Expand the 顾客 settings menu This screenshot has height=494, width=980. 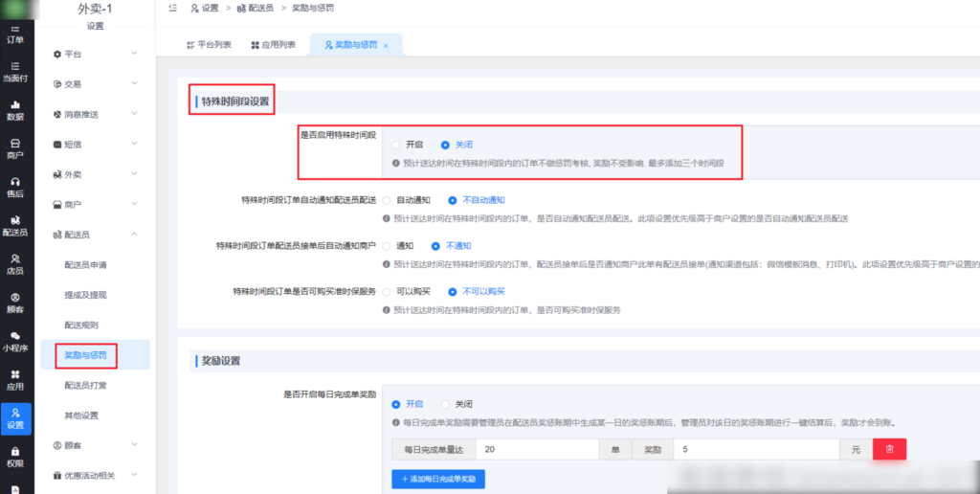coord(95,445)
